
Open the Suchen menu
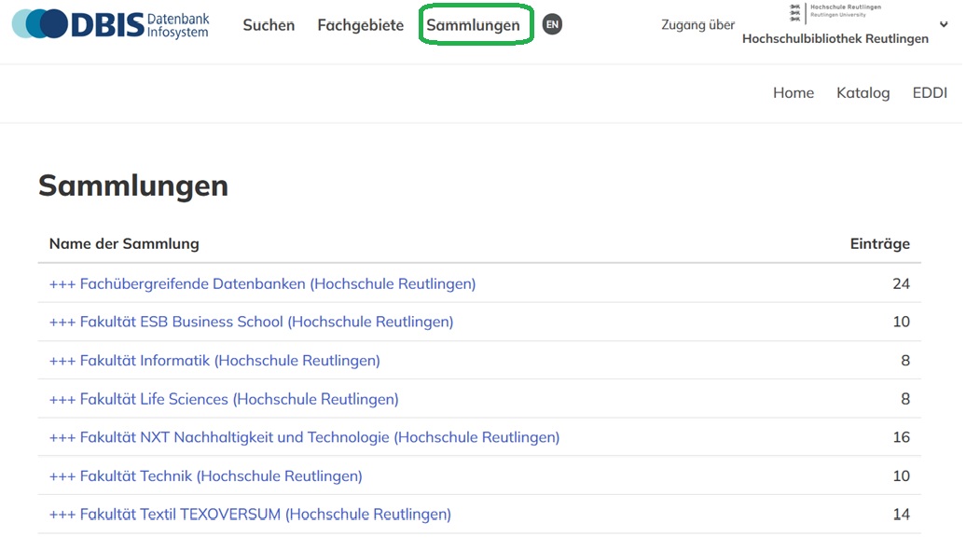coord(269,25)
